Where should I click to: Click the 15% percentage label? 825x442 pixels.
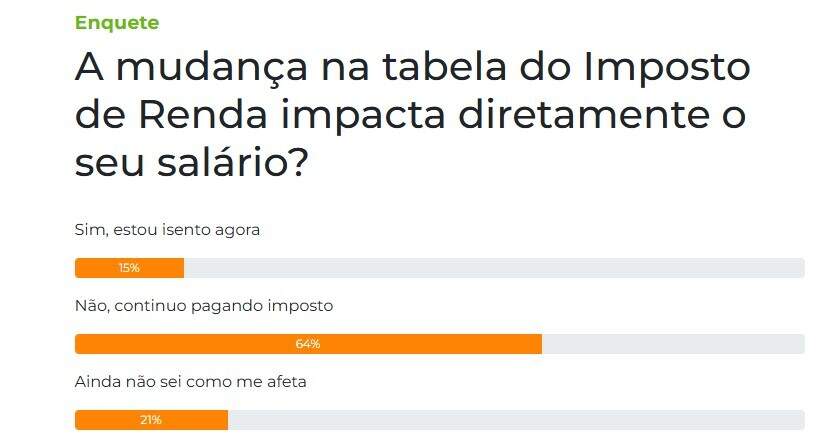click(129, 268)
